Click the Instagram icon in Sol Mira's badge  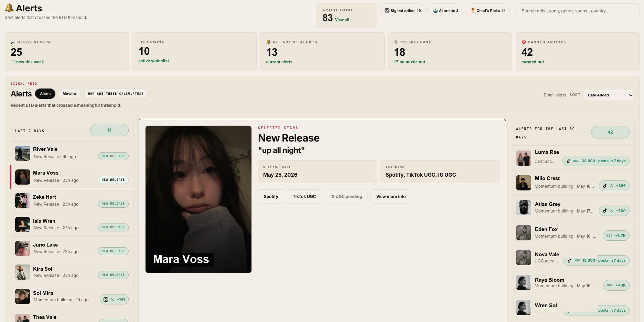click(x=106, y=299)
